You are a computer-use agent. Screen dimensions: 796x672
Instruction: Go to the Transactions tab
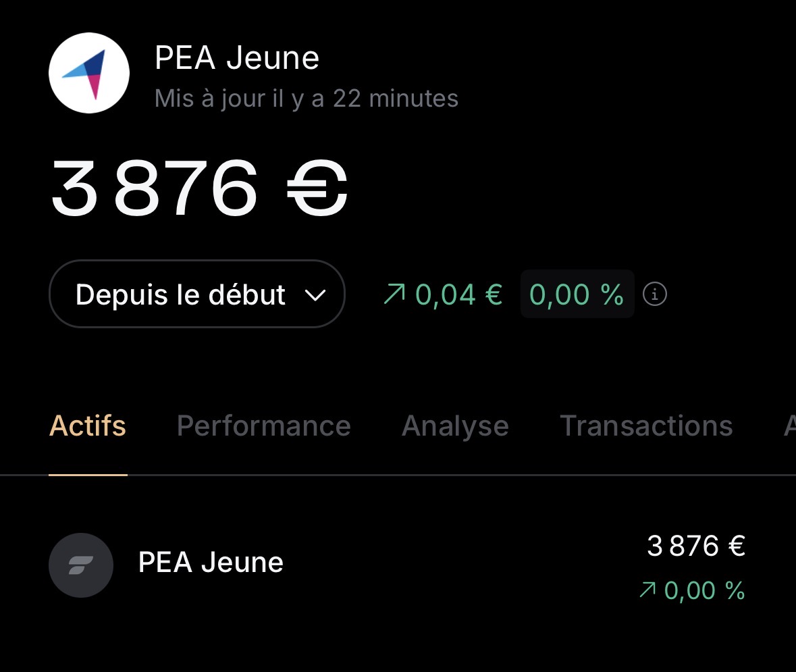646,426
